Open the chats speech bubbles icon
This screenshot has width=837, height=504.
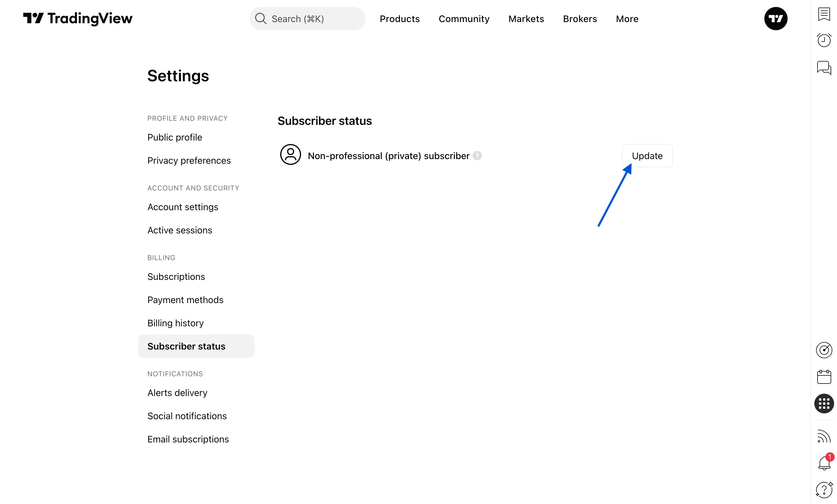[x=824, y=68]
